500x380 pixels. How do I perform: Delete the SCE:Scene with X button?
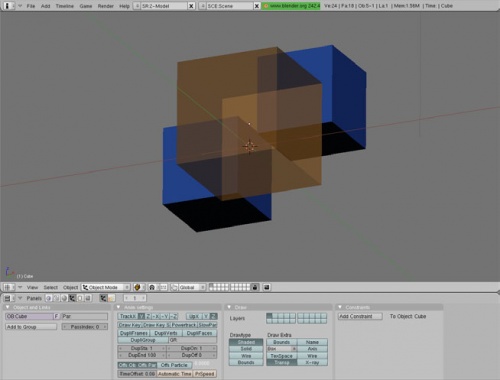(257, 6)
